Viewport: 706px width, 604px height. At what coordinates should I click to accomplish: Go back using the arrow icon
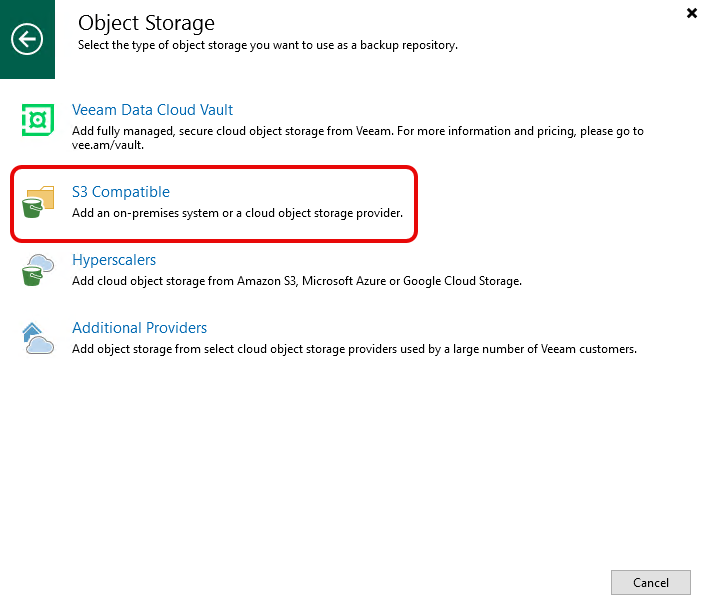coord(27,39)
